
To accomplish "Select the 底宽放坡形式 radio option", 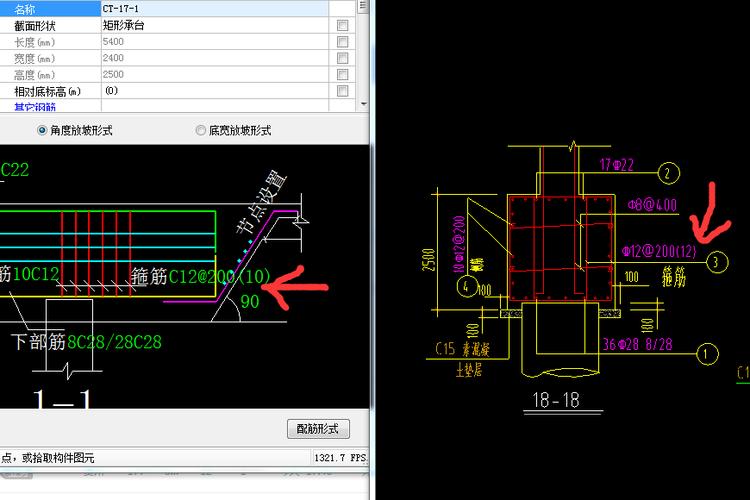I will click(x=201, y=130).
